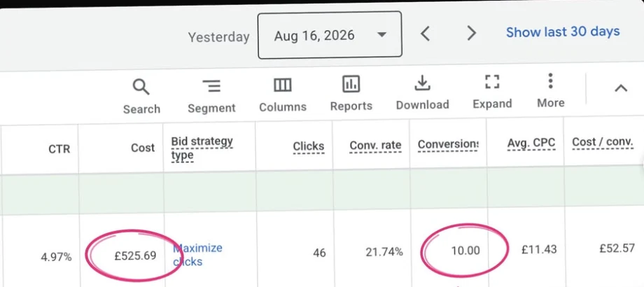Select the £52.57 cost per conversion value
Image resolution: width=644 pixels, height=287 pixels.
click(x=617, y=248)
